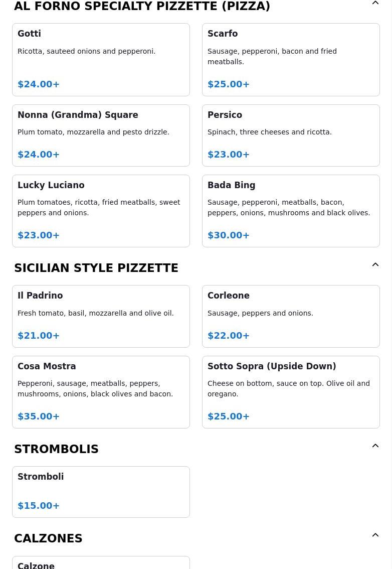Open the Persico pizza item

tap(291, 135)
